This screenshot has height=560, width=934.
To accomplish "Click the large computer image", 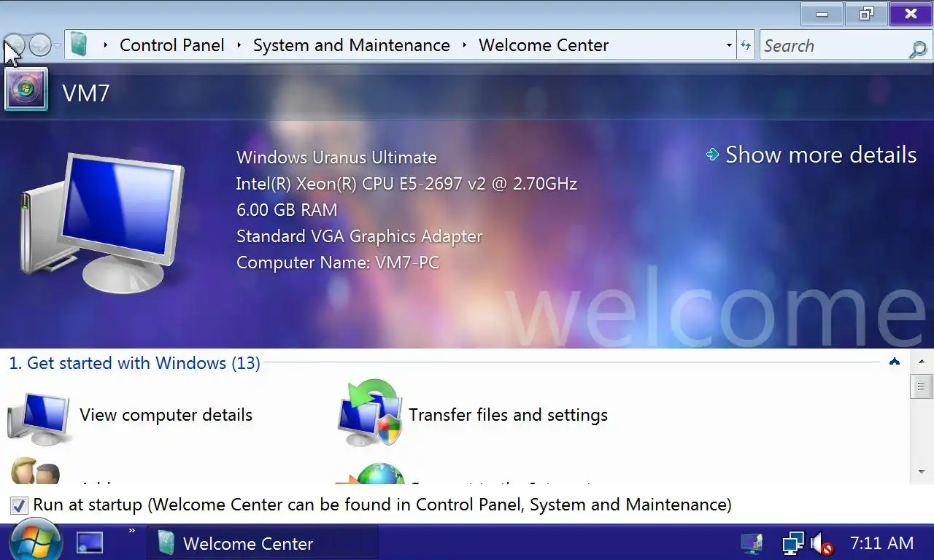I will (102, 222).
